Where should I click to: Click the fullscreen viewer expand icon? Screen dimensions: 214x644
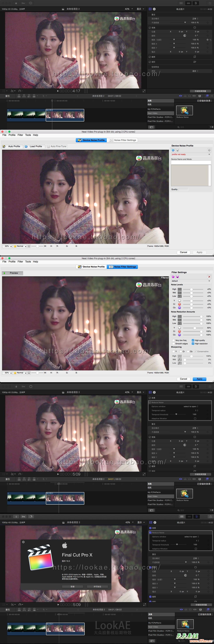(x=144, y=91)
